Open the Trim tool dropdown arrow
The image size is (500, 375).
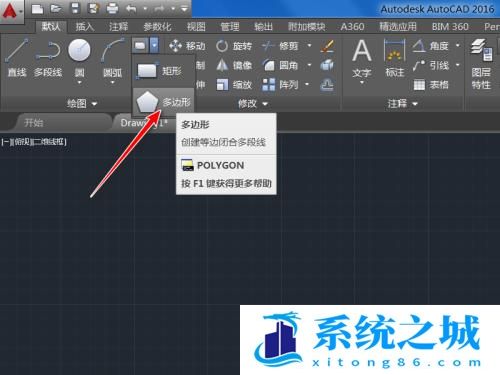coord(309,45)
